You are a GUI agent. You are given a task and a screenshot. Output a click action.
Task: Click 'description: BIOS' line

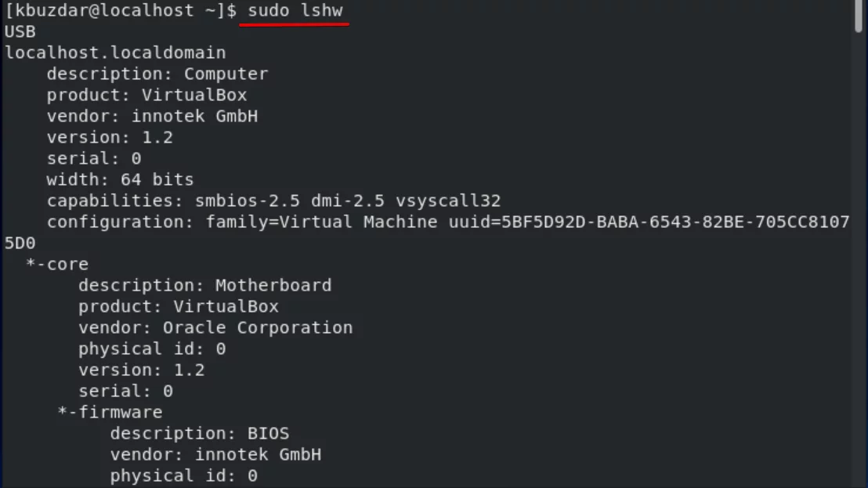(199, 433)
